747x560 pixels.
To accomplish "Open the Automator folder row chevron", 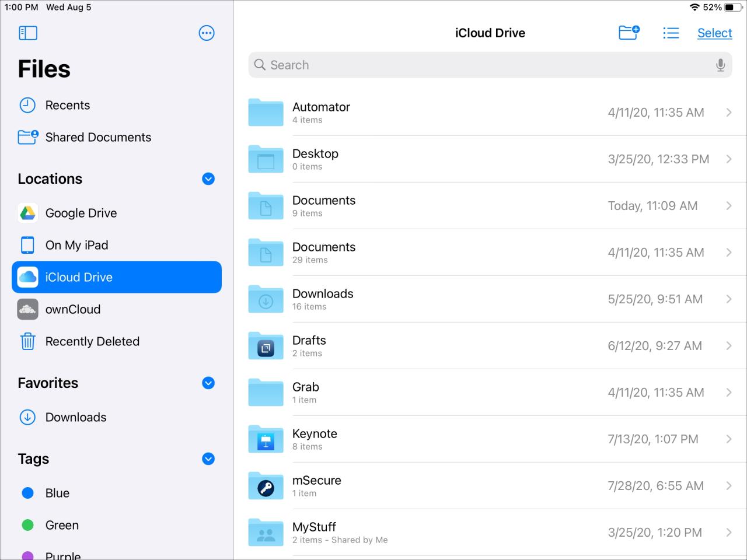I will click(x=728, y=113).
